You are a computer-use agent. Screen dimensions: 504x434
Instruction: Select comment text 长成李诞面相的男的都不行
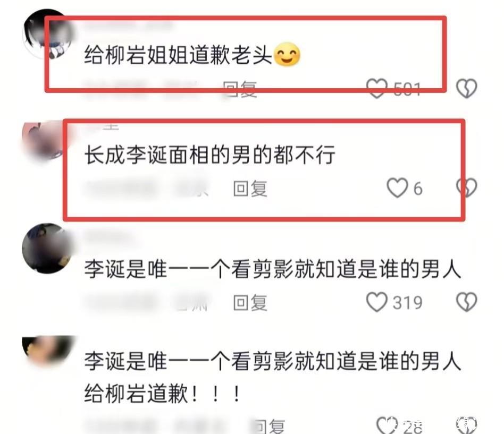pyautogui.click(x=210, y=155)
